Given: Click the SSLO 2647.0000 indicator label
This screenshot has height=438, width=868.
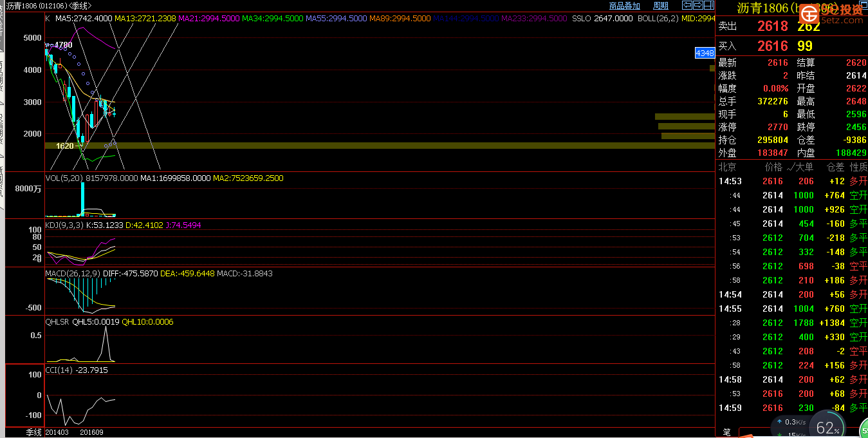Looking at the screenshot, I should (x=602, y=19).
